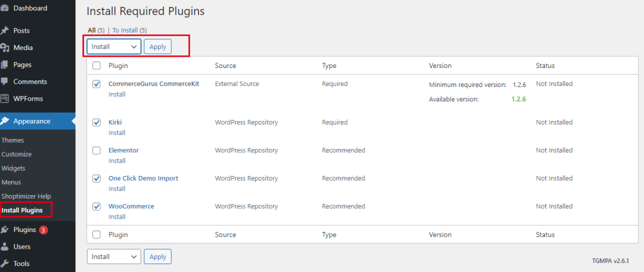Click the Users icon in sidebar
This screenshot has height=272, width=644.
4,246
